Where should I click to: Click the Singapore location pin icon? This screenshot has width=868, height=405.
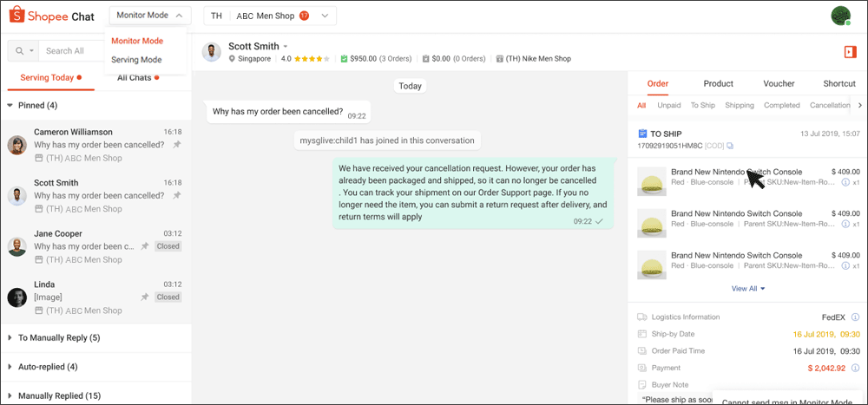[x=232, y=59]
